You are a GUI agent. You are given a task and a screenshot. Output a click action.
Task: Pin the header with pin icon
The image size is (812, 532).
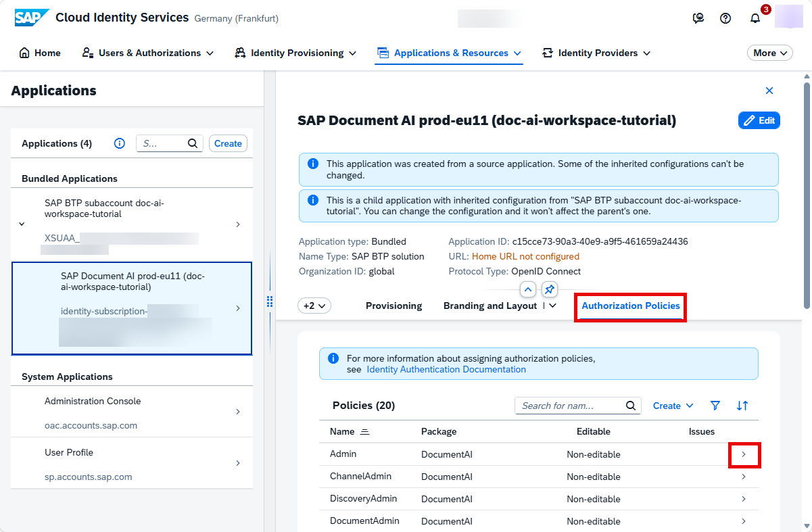coord(550,289)
